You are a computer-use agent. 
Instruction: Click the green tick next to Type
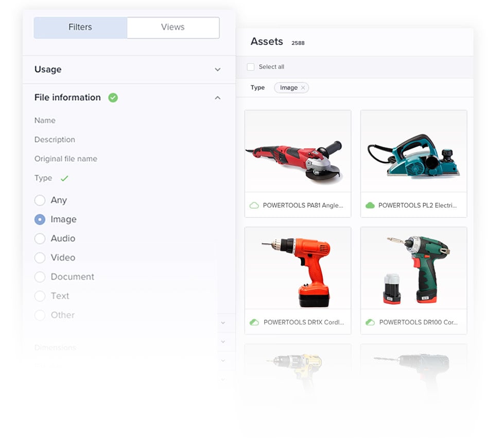tap(64, 178)
